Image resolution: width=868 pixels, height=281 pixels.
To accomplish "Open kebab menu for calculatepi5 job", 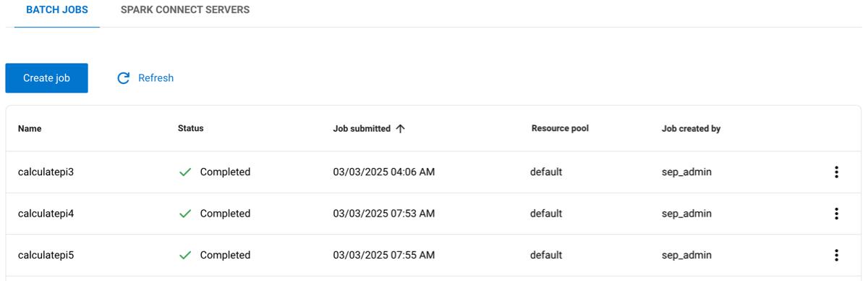I will click(x=836, y=255).
